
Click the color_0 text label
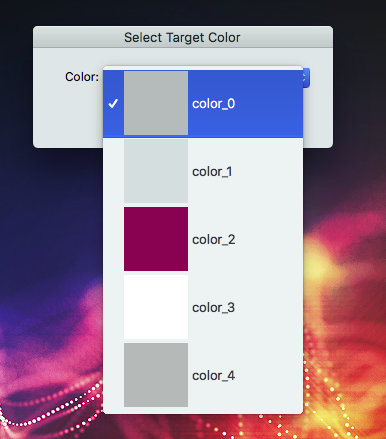[x=214, y=104]
